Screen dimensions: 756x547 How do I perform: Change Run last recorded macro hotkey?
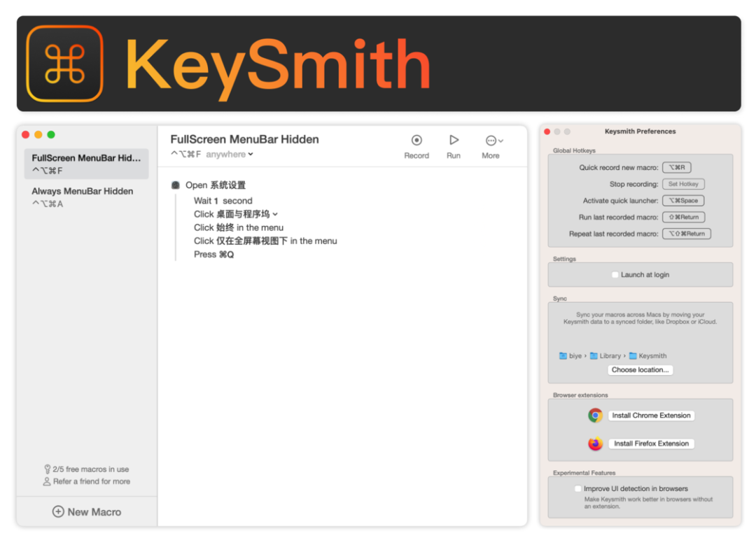(684, 218)
